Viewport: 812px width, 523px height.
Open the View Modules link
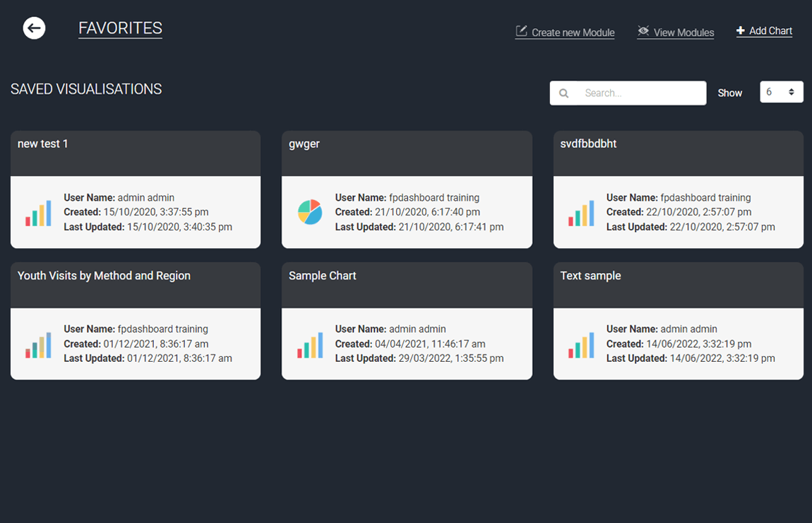pos(676,32)
